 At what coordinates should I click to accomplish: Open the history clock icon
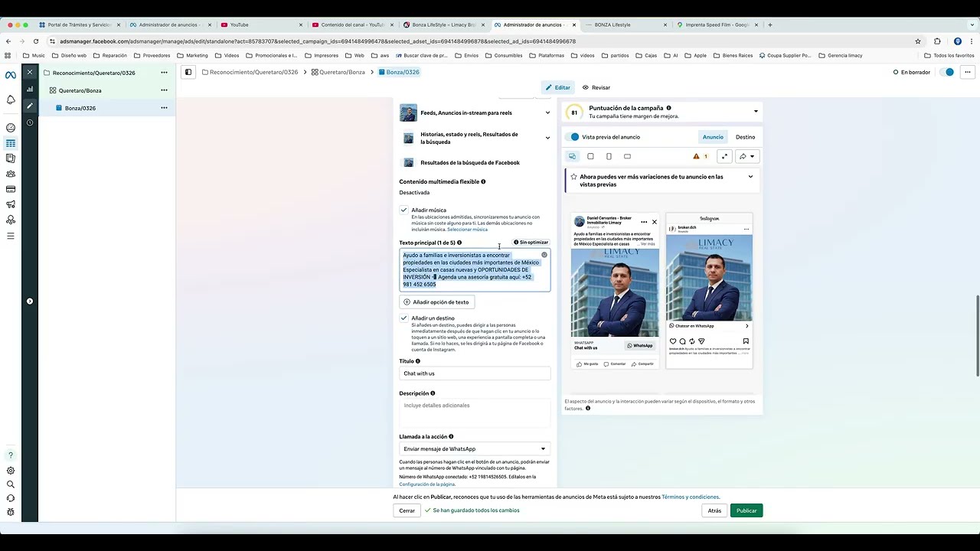pos(30,122)
